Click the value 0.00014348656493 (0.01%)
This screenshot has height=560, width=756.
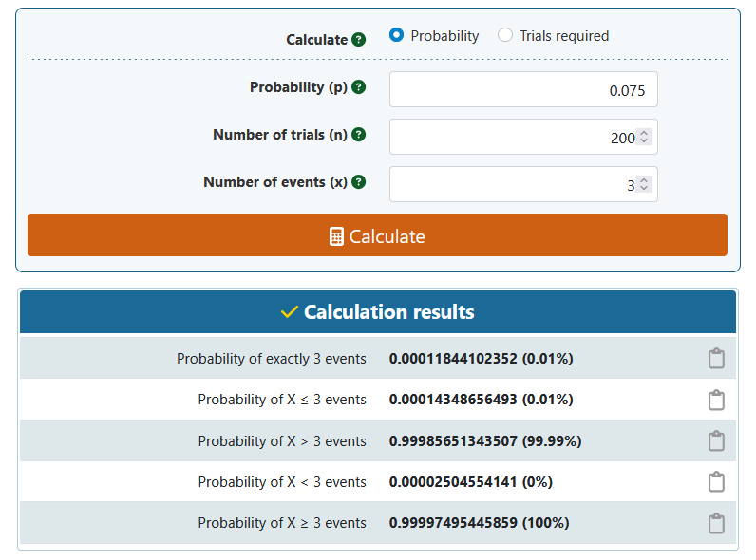pos(481,400)
